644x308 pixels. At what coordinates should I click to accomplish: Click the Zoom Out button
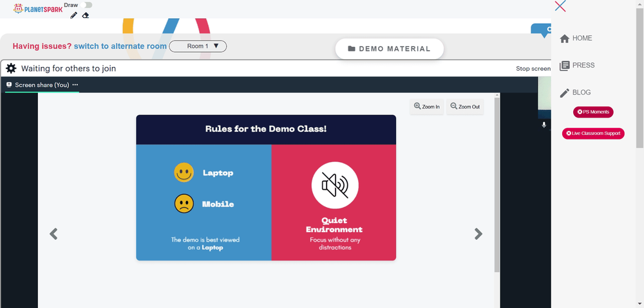tap(465, 107)
